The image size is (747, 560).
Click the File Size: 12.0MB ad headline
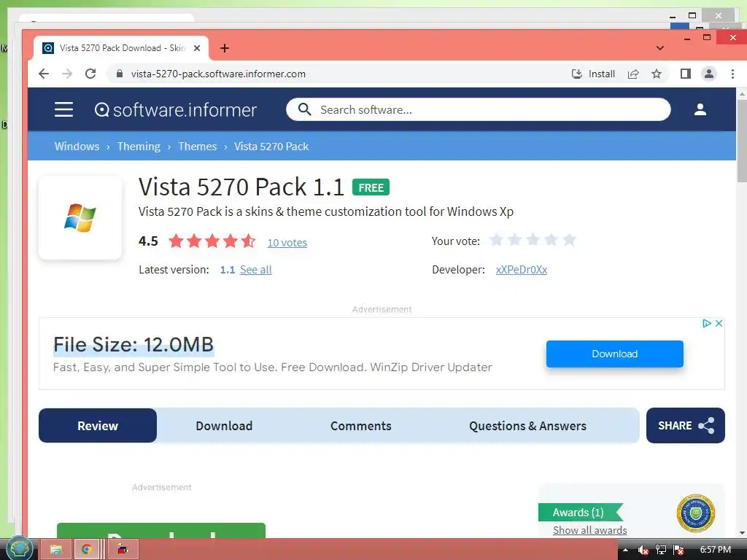(133, 345)
